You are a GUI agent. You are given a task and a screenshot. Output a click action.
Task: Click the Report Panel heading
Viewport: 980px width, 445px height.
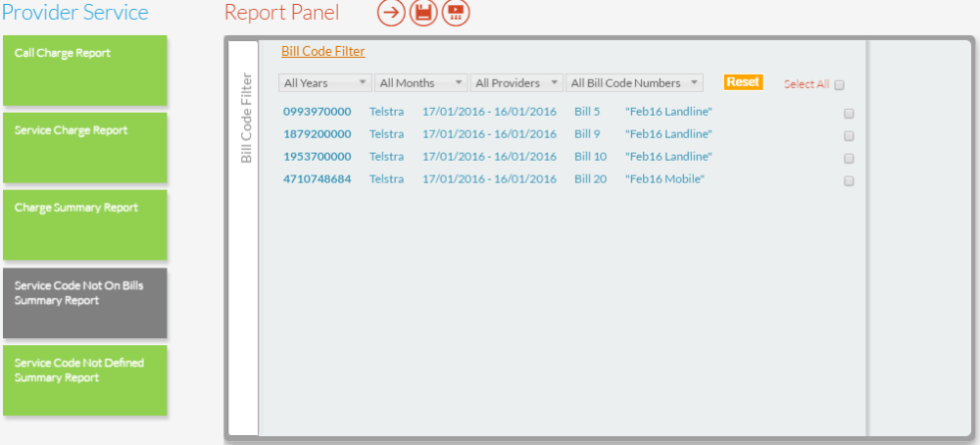282,13
